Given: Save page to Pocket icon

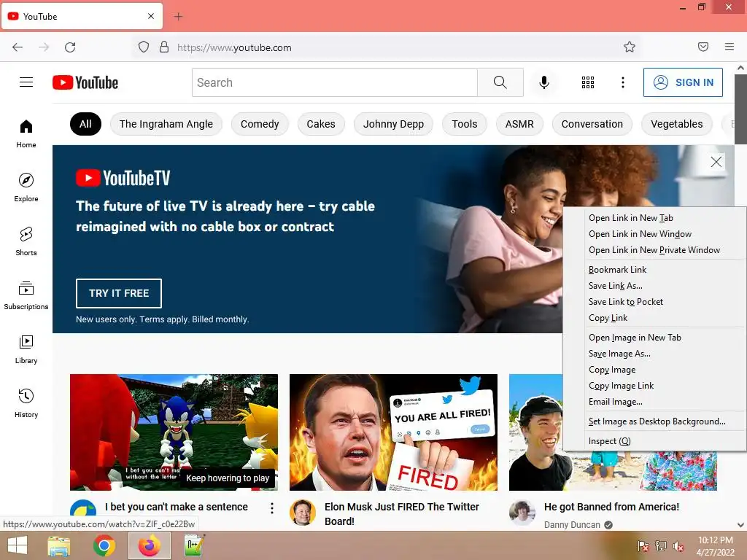Looking at the screenshot, I should [x=703, y=47].
